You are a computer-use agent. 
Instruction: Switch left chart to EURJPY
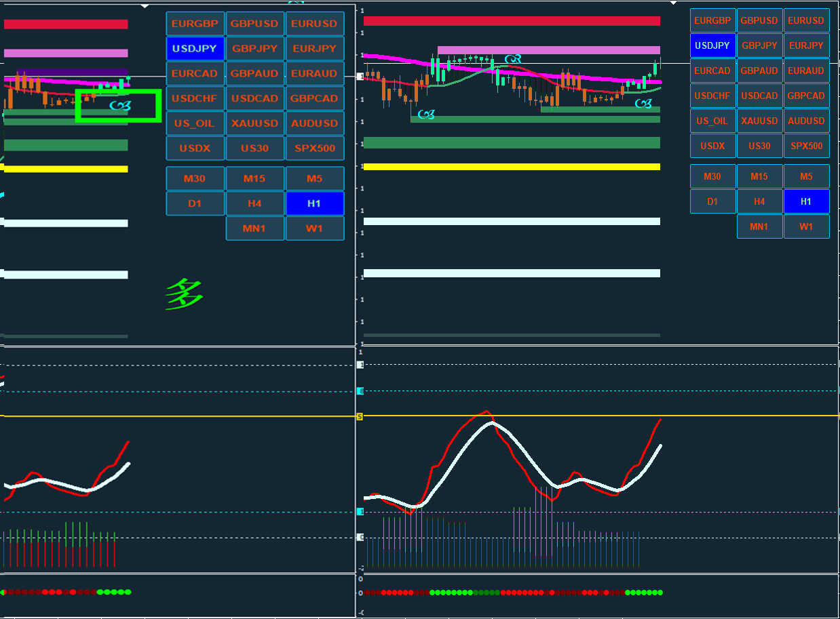pyautogui.click(x=314, y=49)
